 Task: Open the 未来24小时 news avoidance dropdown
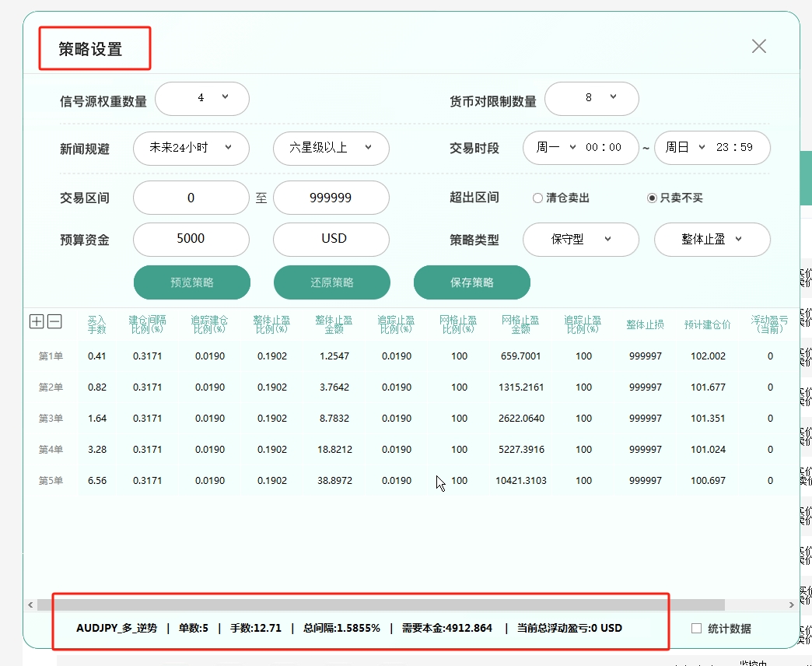(191, 148)
